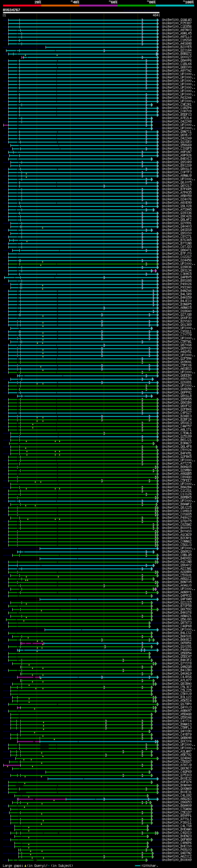197x868 pixels.
Task: Click the query end position 464
Action: 155,15
